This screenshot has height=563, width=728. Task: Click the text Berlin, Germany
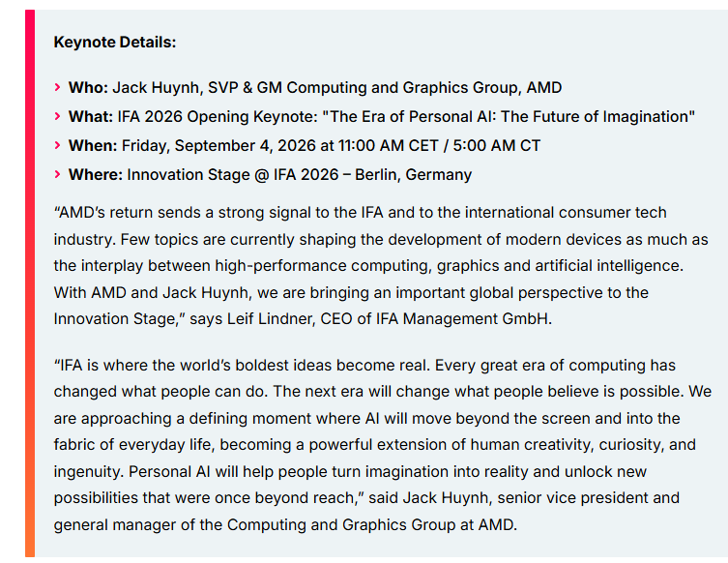(x=413, y=175)
